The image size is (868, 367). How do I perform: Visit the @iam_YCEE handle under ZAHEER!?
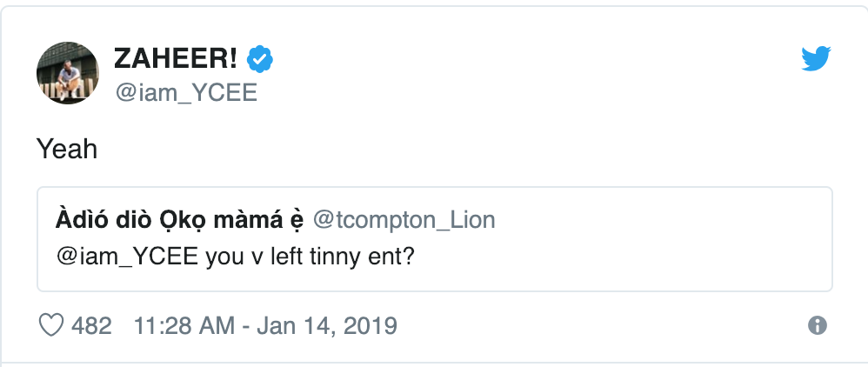click(185, 92)
